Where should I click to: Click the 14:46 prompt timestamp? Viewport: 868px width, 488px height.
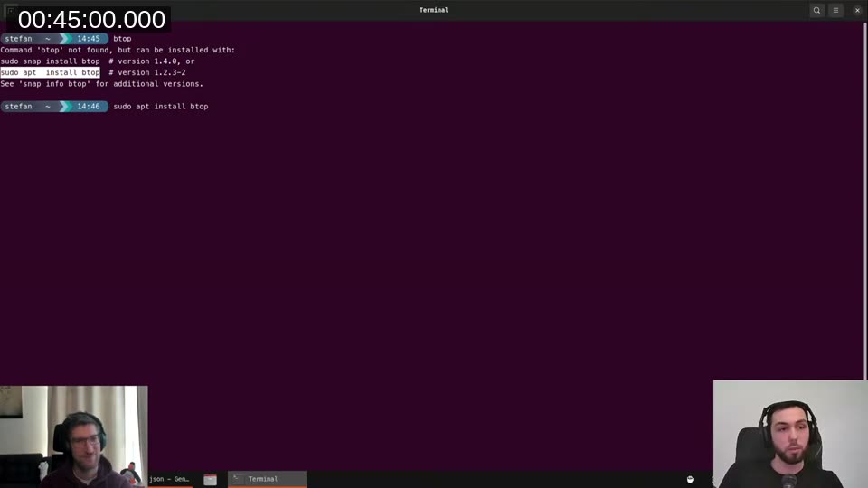pos(89,107)
